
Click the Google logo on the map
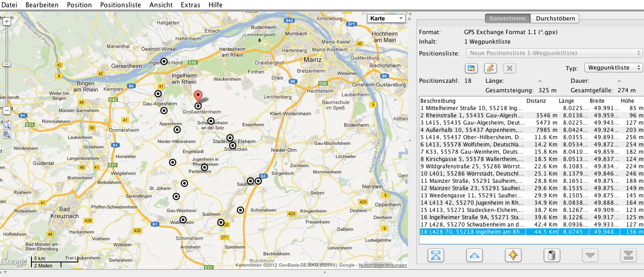point(14,262)
